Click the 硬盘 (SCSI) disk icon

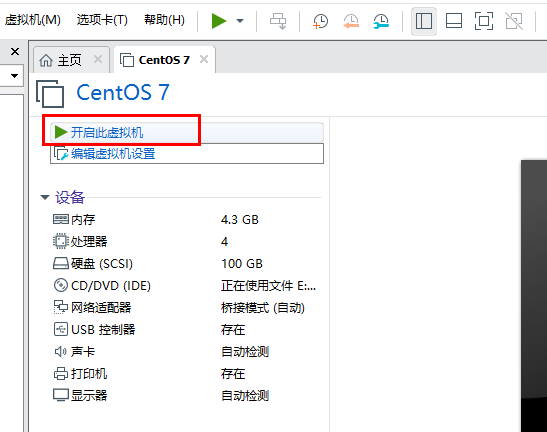point(61,263)
